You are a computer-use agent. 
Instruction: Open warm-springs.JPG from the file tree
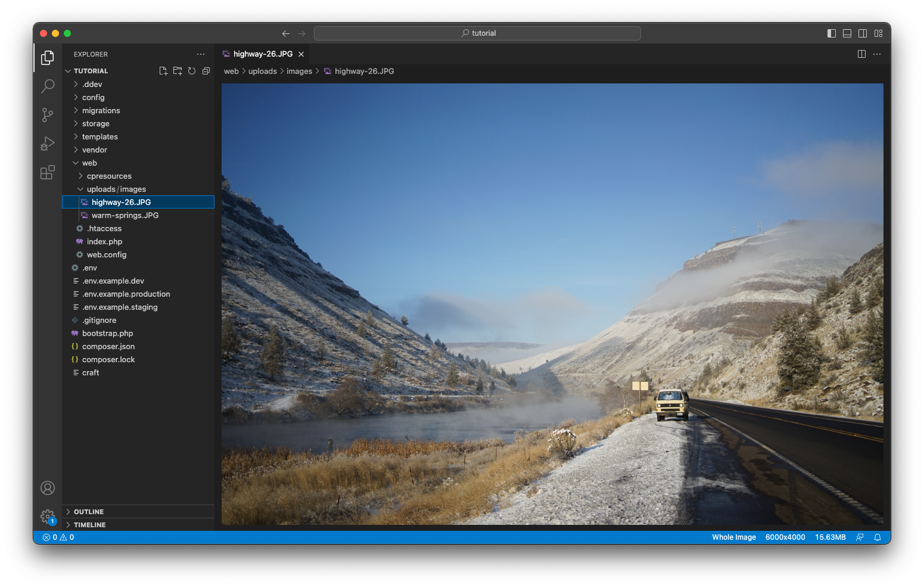tap(125, 216)
